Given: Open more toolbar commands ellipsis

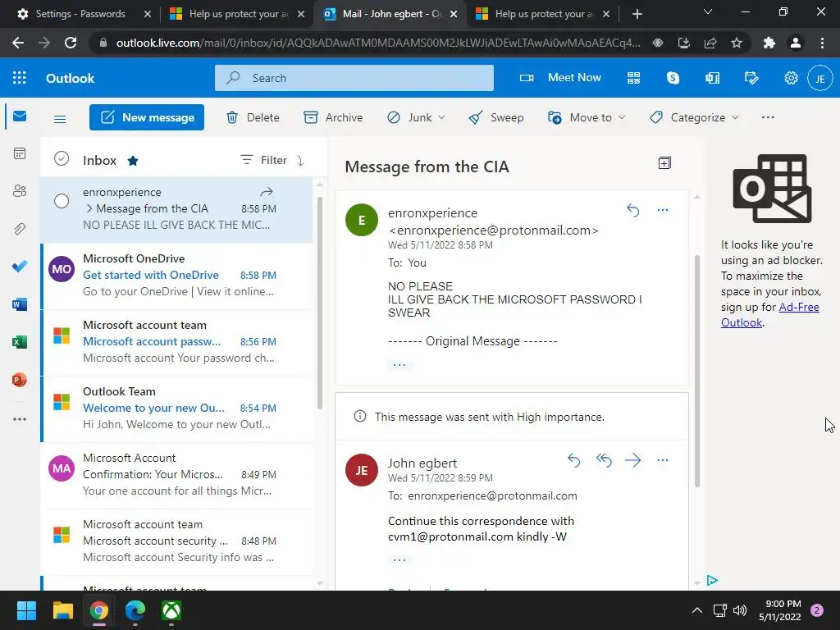Looking at the screenshot, I should [768, 117].
